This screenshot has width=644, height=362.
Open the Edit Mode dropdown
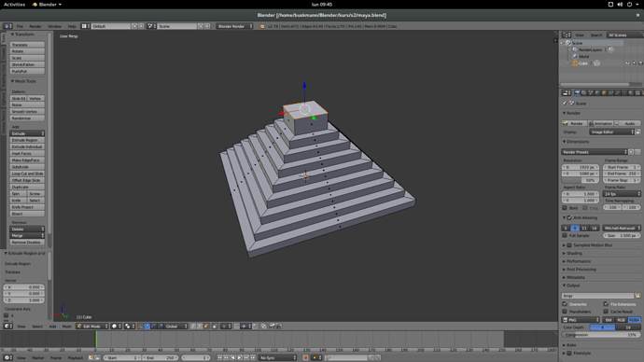pyautogui.click(x=92, y=327)
